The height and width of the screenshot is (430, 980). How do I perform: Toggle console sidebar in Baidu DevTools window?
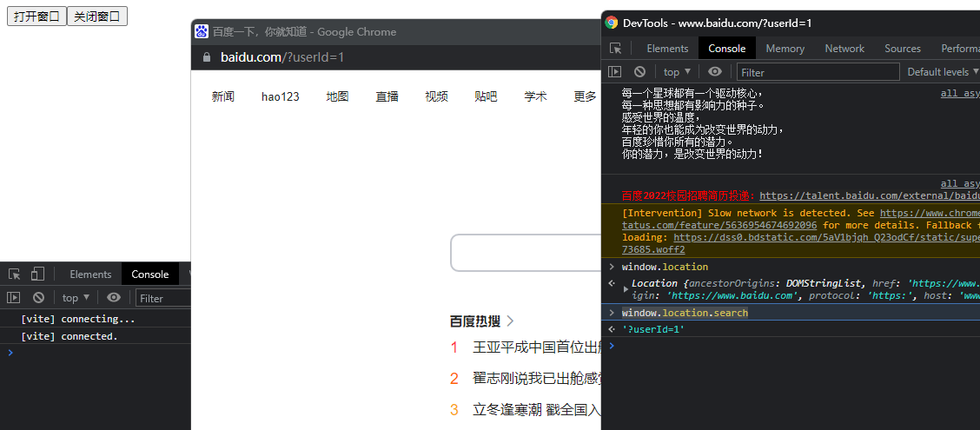coord(614,72)
